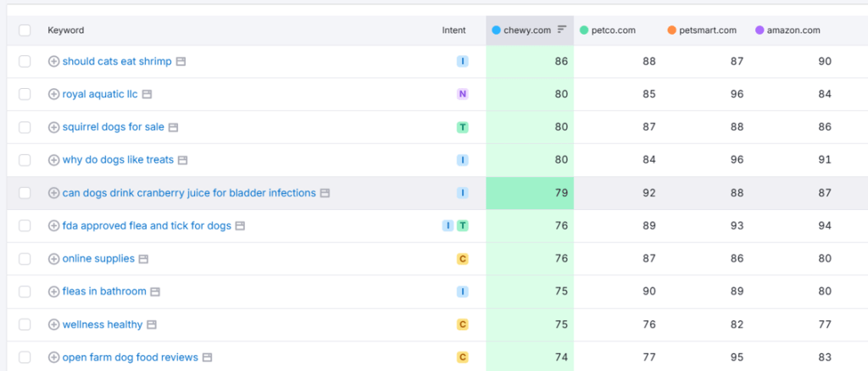Image resolution: width=868 pixels, height=371 pixels.
Task: Open the 'open farm dog food reviews' link
Action: 130,357
